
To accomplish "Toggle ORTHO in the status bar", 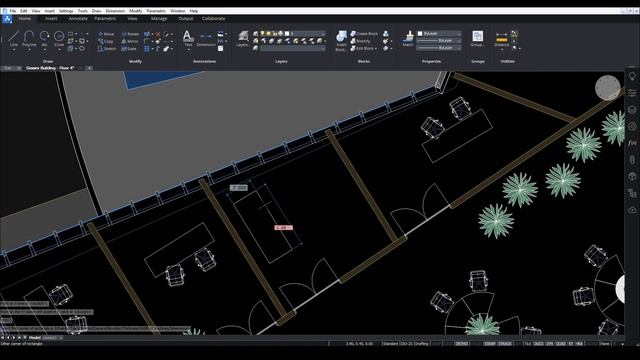I will coord(462,344).
